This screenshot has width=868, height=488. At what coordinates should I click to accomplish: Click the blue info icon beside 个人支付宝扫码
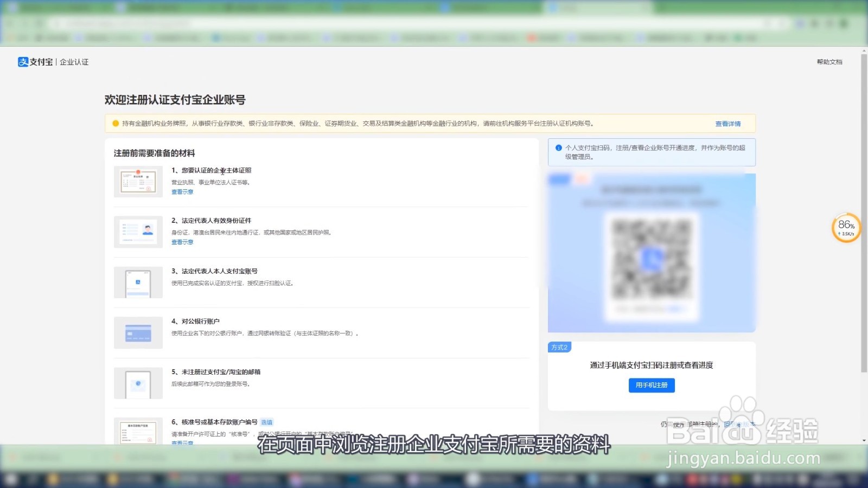pyautogui.click(x=558, y=147)
